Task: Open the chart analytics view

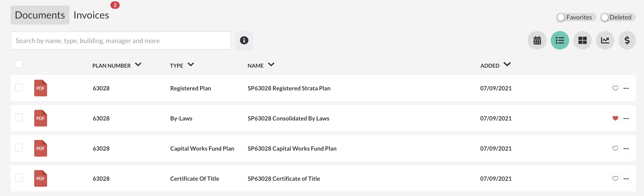Action: point(605,40)
